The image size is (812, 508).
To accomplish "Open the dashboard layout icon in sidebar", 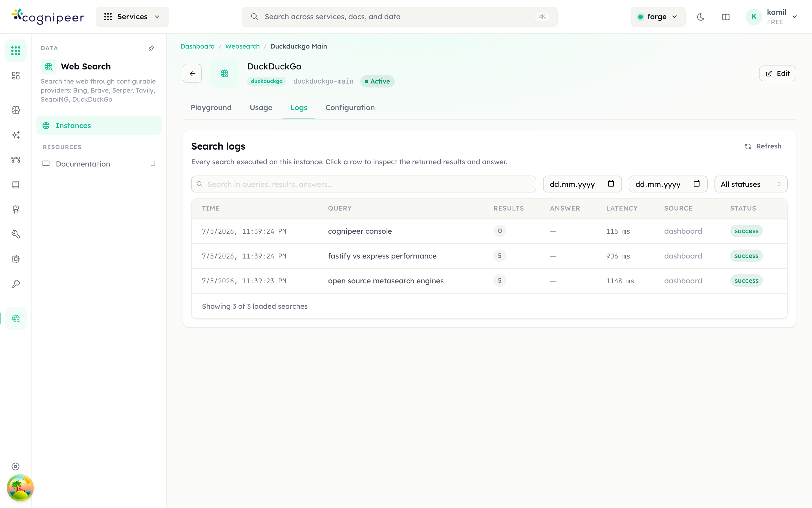I will 16,76.
